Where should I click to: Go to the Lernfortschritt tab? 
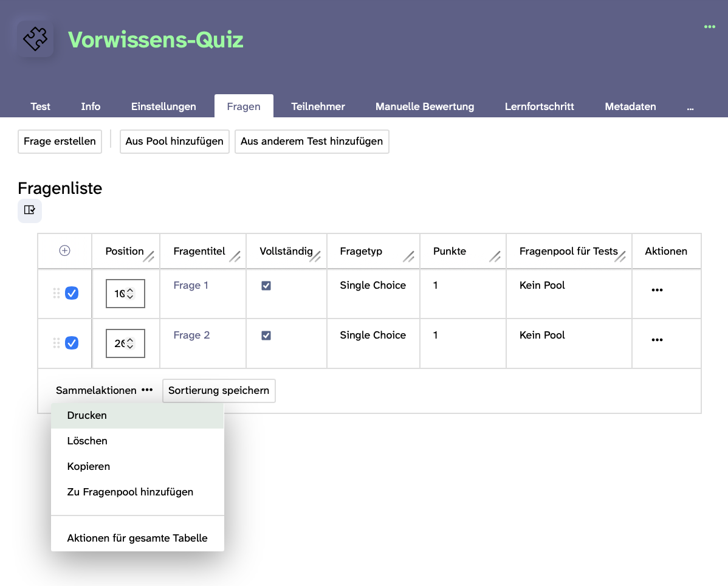pyautogui.click(x=540, y=106)
